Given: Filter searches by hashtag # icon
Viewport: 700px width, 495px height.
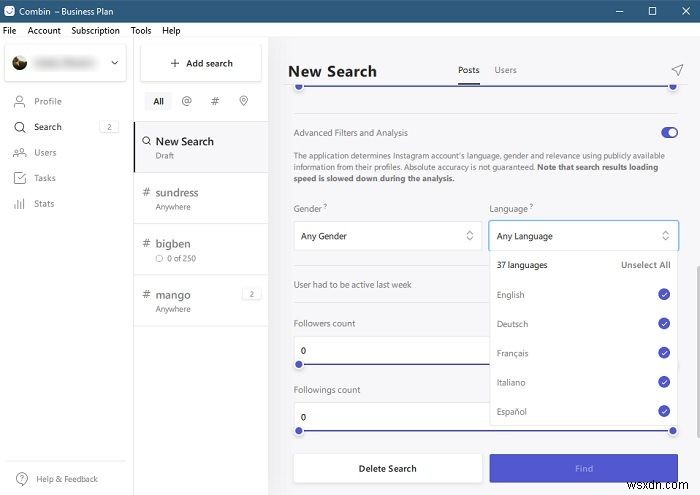Looking at the screenshot, I should click(x=215, y=101).
